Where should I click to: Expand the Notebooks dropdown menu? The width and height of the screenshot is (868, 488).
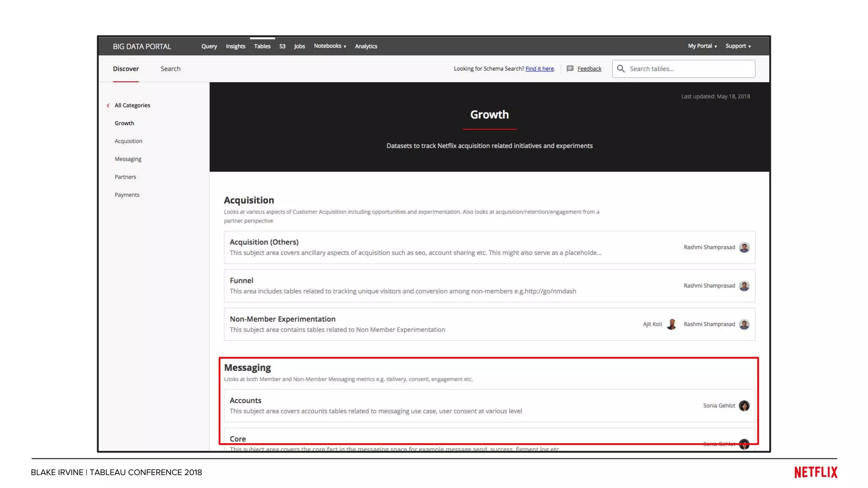click(x=330, y=46)
